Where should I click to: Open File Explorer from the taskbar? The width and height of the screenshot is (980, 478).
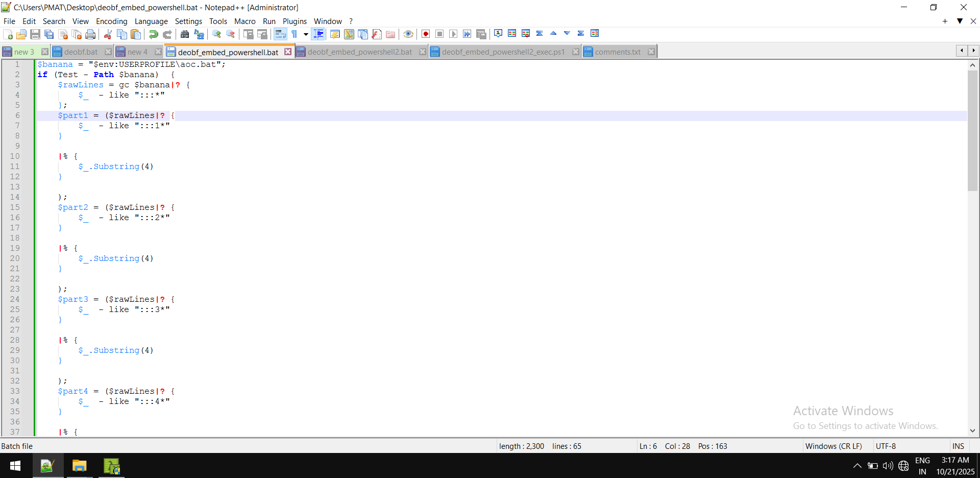point(79,466)
